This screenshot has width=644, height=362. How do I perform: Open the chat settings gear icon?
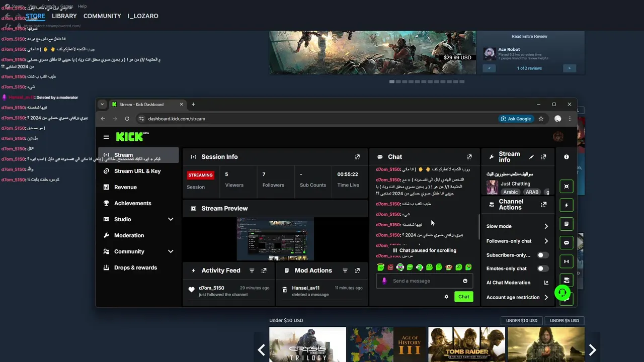pyautogui.click(x=446, y=297)
